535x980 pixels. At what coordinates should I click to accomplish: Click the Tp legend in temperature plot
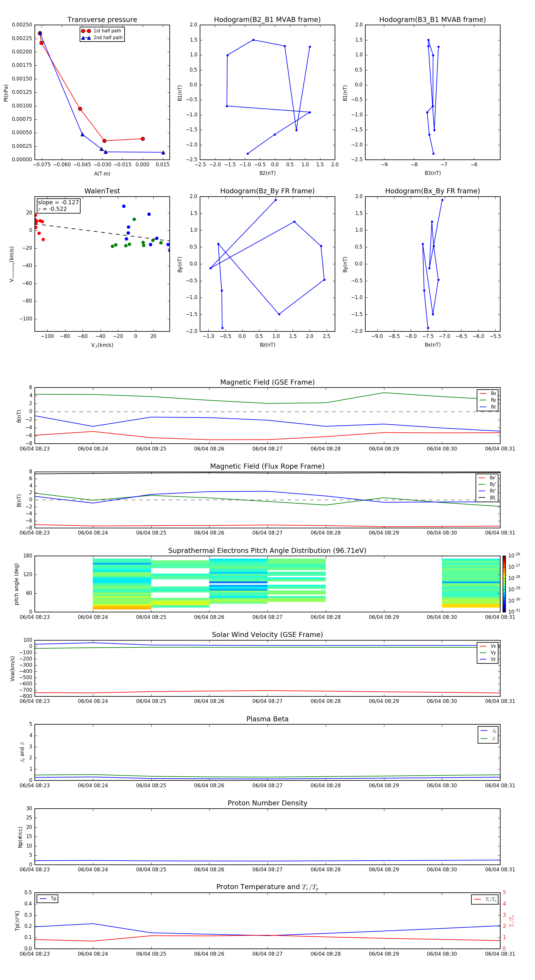(48, 899)
